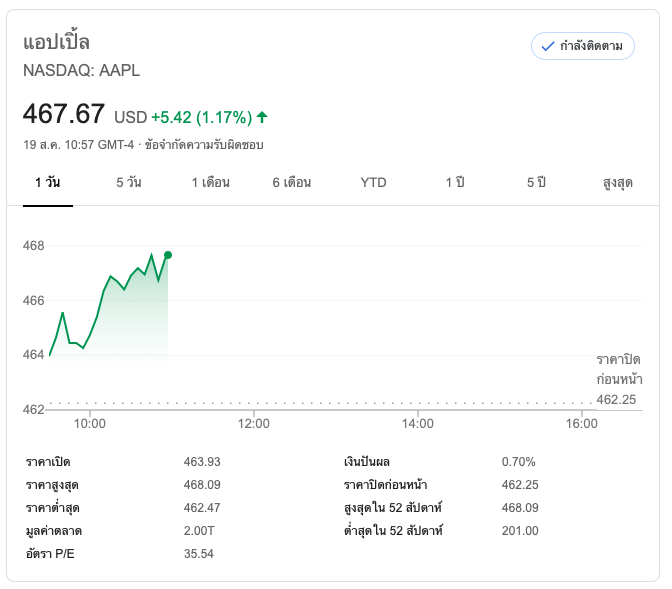Show the 6 เดือน chart range
The width and height of the screenshot is (672, 589).
292,182
